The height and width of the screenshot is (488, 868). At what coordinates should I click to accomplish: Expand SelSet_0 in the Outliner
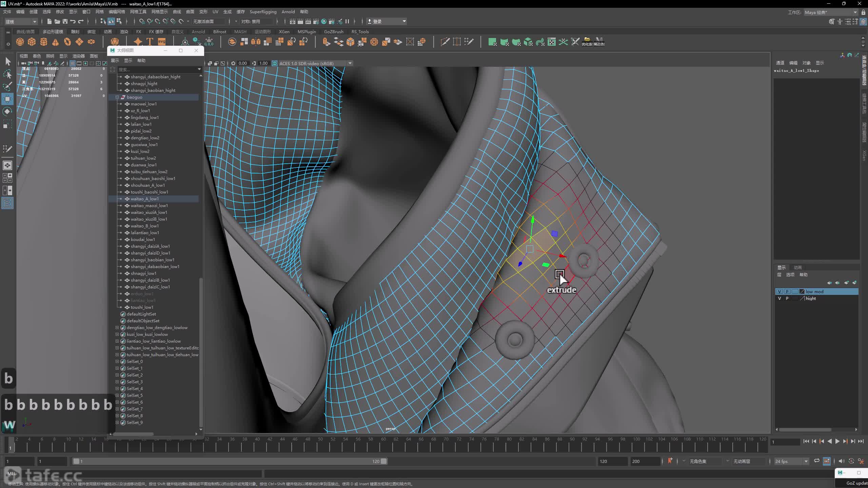coord(117,362)
